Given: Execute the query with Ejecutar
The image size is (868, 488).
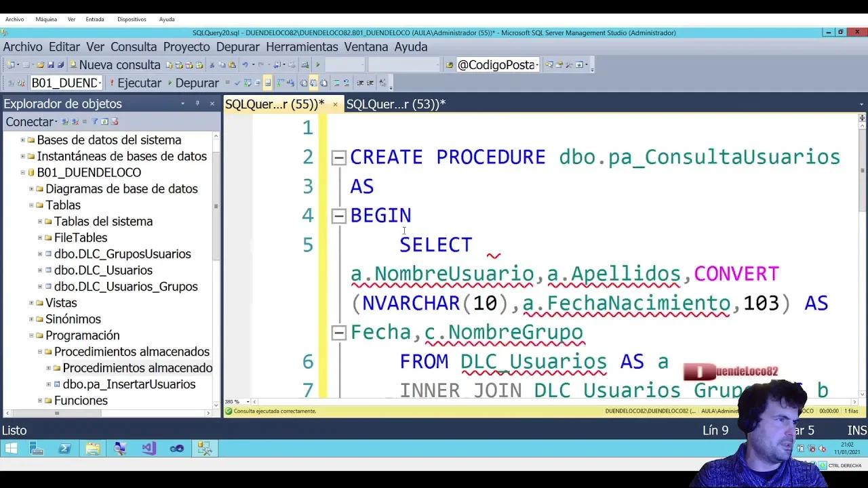Looking at the screenshot, I should 139,83.
